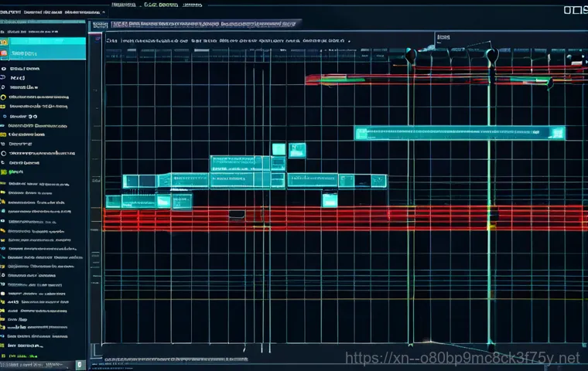The image size is (588, 371).
Task: Select the small cyan square block above the stacked bars
Action: point(279,150)
